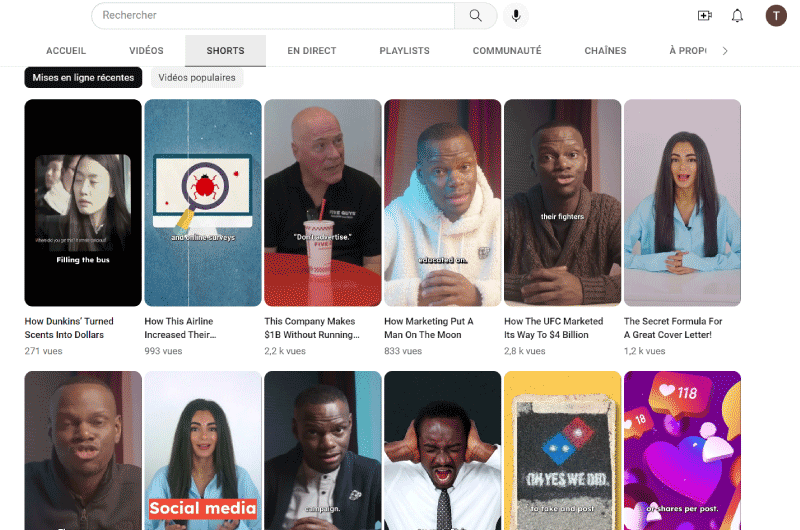
Task: Open the Communauté tab
Action: click(507, 51)
